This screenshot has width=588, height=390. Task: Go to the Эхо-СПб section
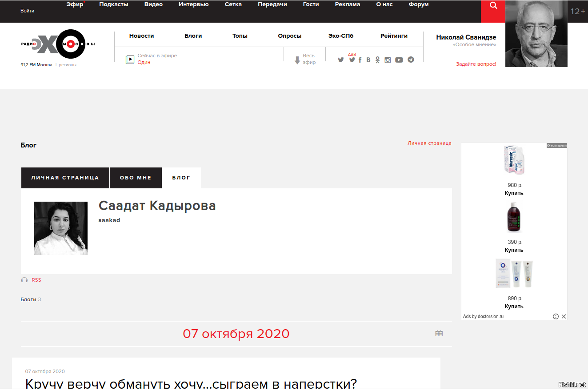[341, 36]
